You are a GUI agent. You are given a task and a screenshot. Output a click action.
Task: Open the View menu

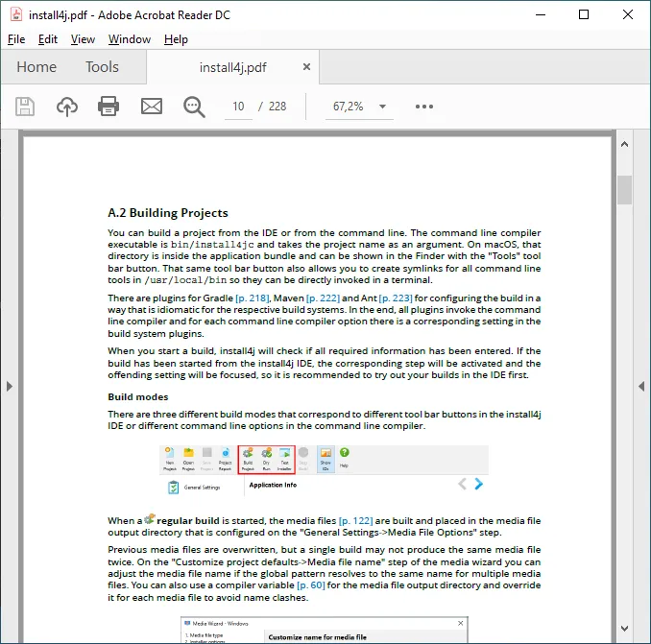[83, 39]
